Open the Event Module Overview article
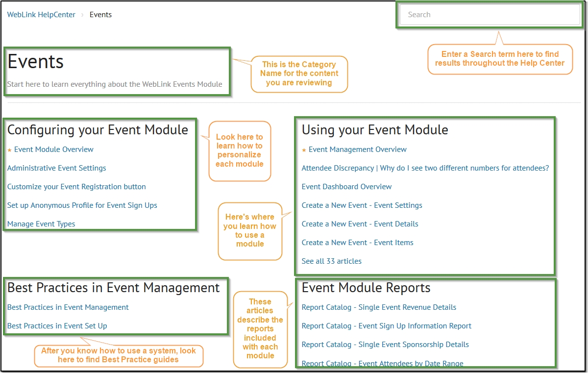 pos(54,150)
